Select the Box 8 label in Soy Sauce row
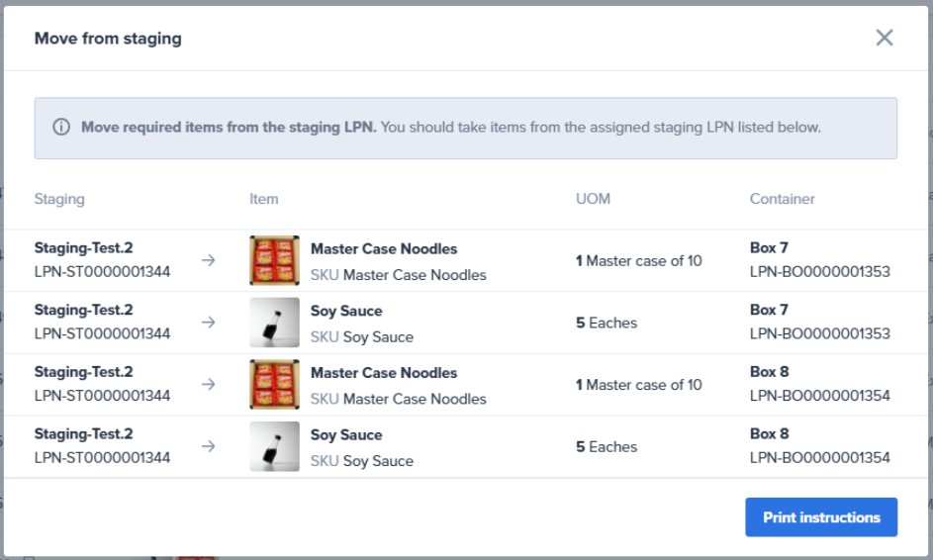This screenshot has width=933, height=560. coord(769,434)
